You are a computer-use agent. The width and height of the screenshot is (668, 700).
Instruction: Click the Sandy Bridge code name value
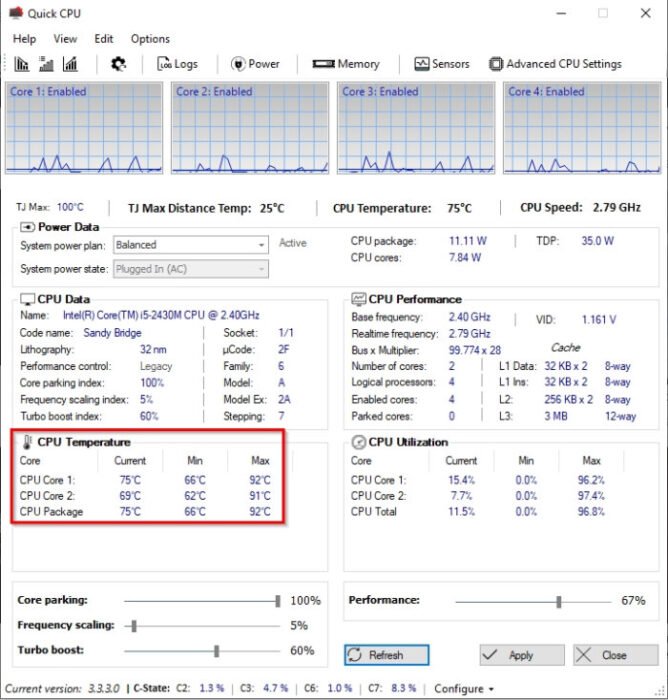point(113,333)
